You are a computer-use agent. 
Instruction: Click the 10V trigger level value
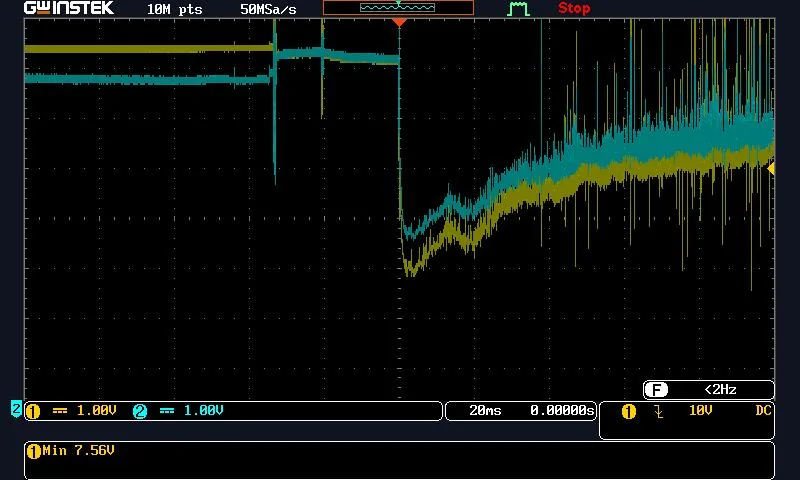(x=701, y=411)
